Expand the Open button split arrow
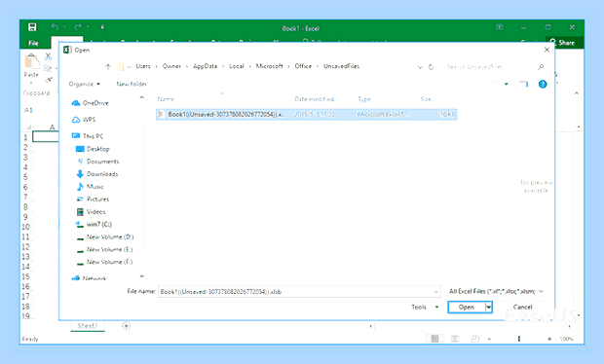The height and width of the screenshot is (364, 604). (489, 307)
